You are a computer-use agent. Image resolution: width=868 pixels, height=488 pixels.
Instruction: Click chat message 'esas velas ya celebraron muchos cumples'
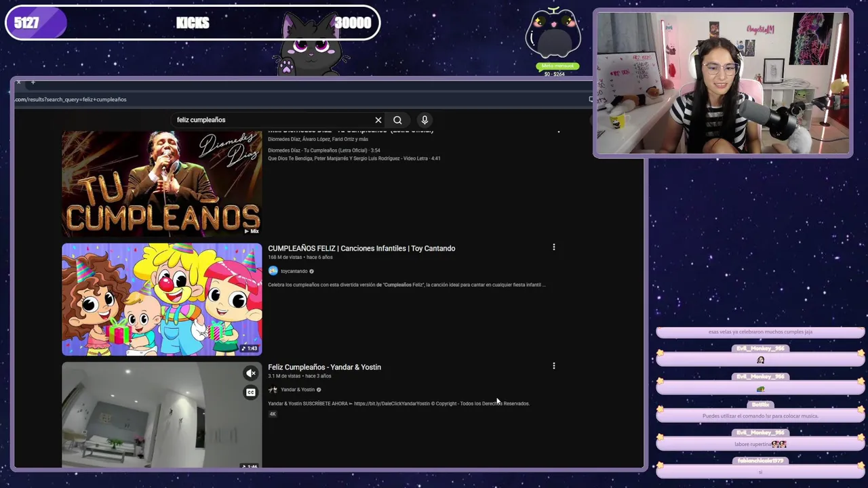[x=760, y=332]
